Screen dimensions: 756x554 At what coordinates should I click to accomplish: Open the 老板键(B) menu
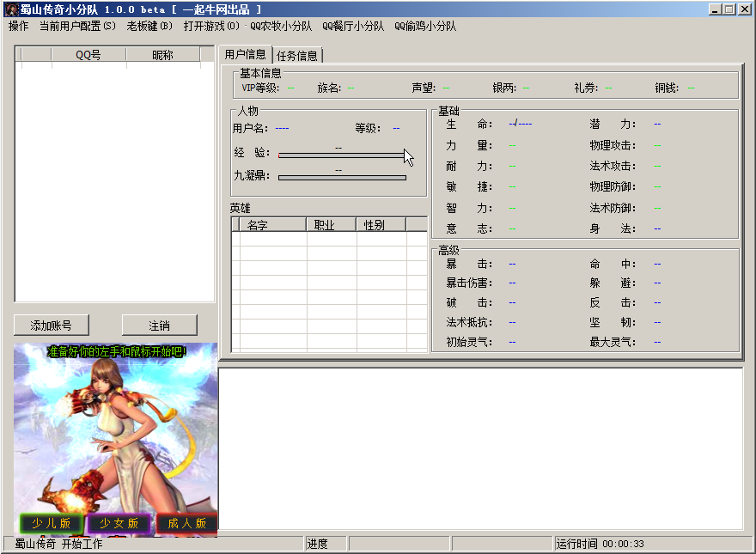(149, 26)
